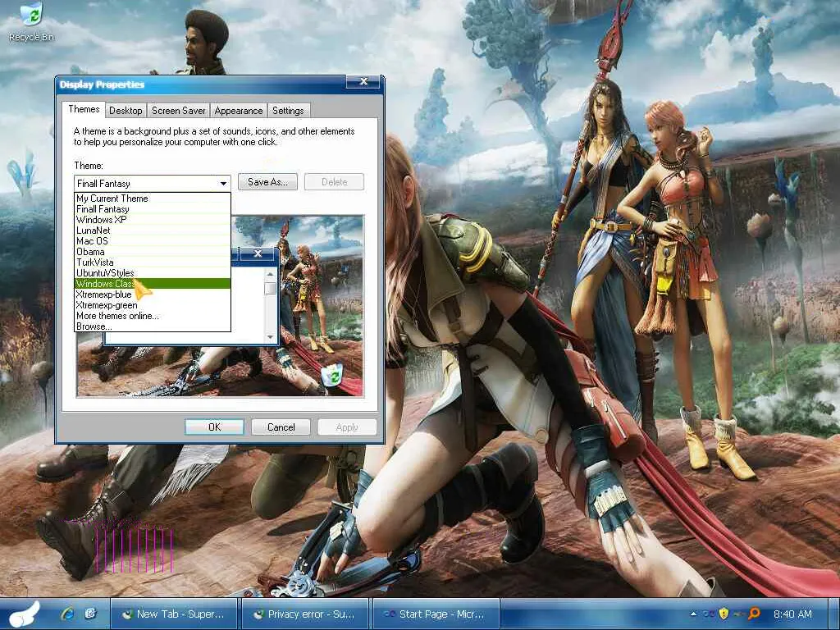Show hidden tray icons arrow

tap(693, 614)
